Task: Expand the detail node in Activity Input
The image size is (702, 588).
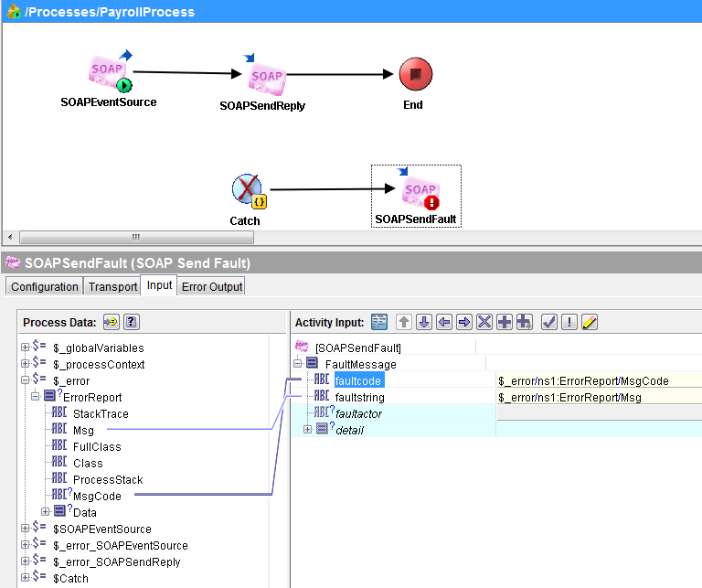Action: point(307,429)
